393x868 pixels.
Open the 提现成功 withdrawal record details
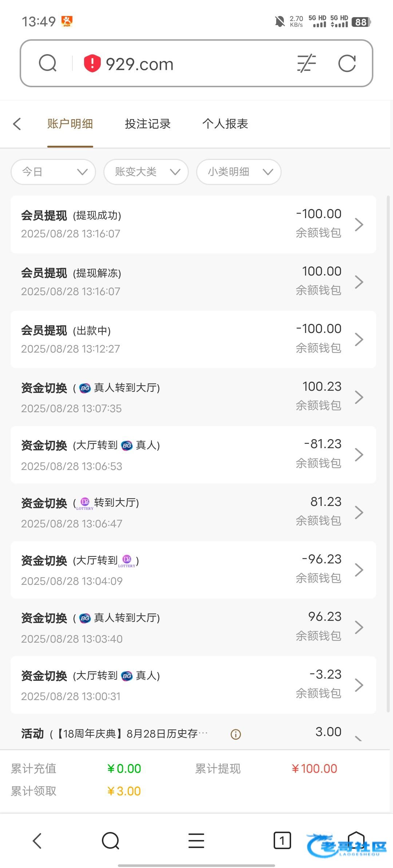(x=193, y=224)
